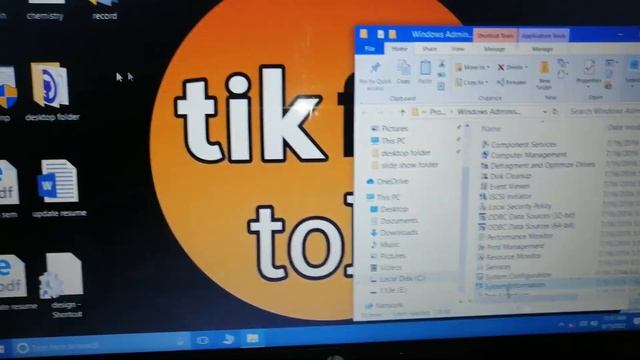Select ODBC Data Sources (32-bit) entry

pyautogui.click(x=527, y=216)
